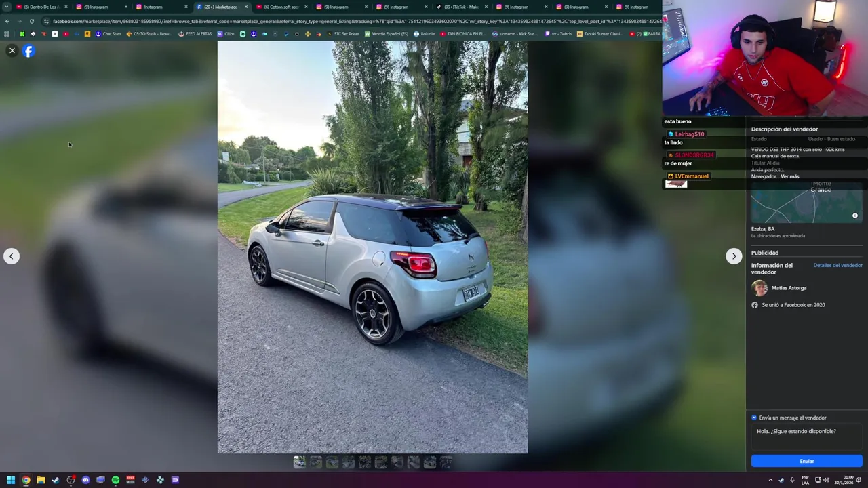Click the map info icon

pyautogui.click(x=855, y=216)
